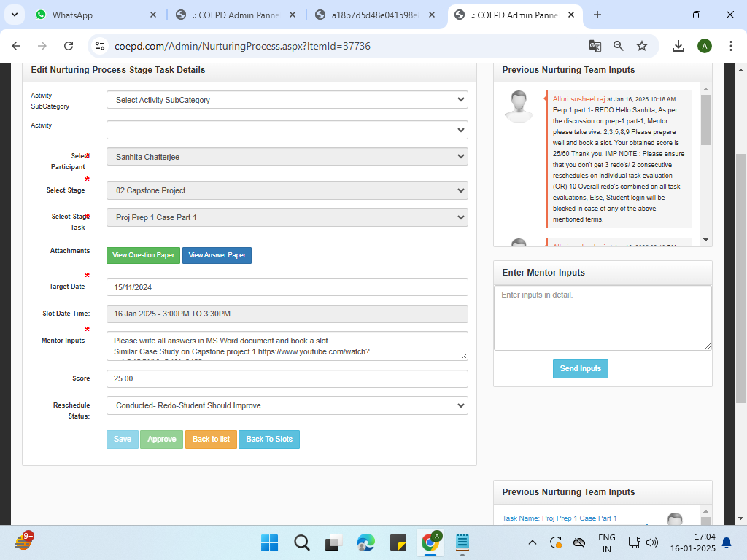Click the Enter Mentor Inputs text area
747x560 pixels.
[602, 318]
